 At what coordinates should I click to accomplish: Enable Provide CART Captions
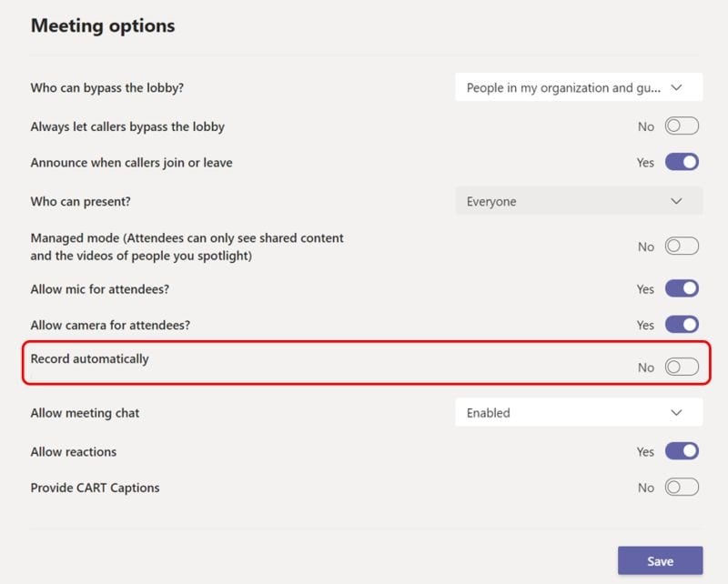(x=681, y=487)
